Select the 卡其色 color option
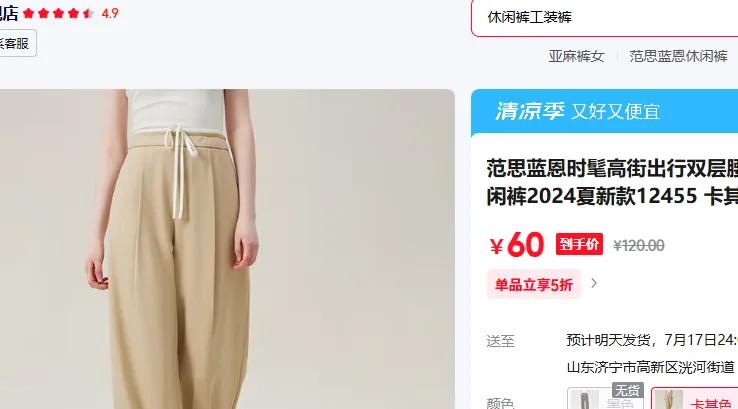 [x=695, y=398]
